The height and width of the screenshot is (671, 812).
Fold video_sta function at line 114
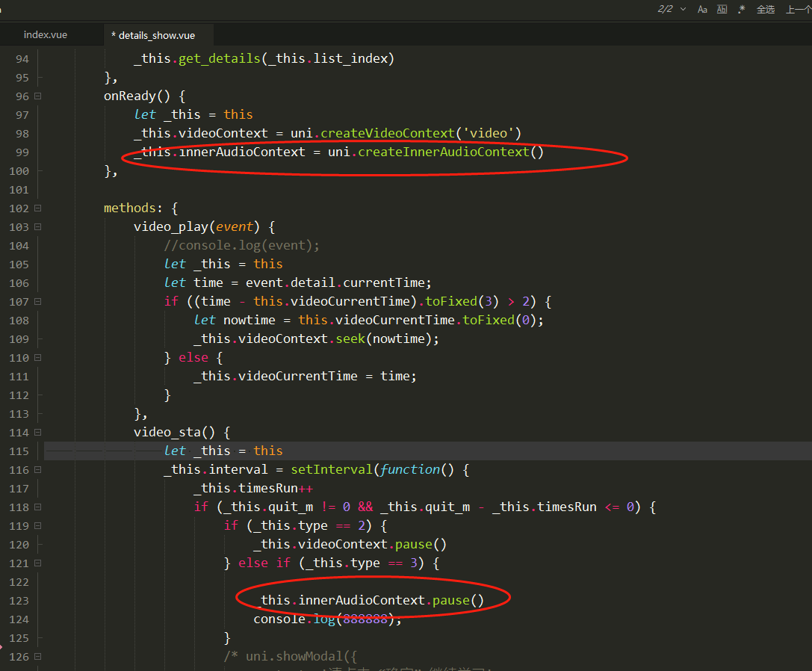(x=37, y=432)
